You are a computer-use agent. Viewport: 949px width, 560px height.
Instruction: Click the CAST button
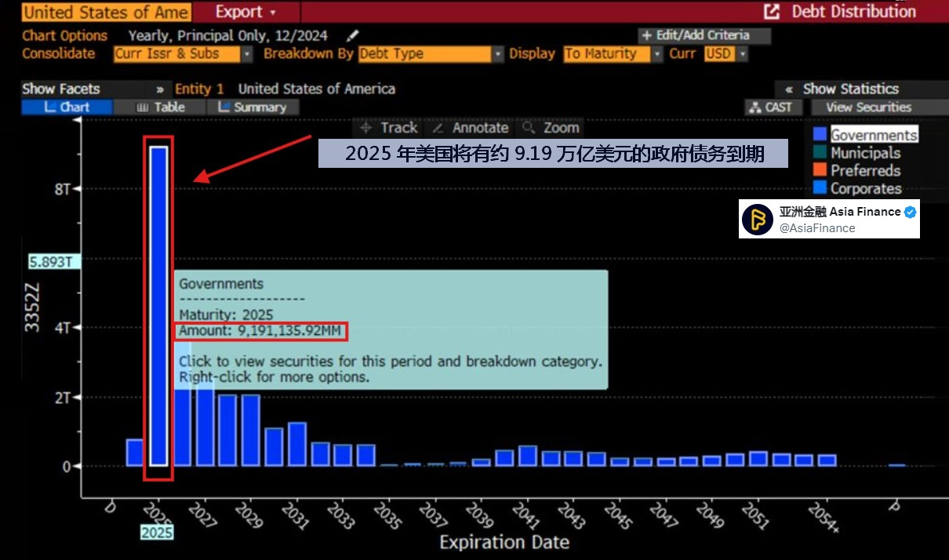point(772,107)
